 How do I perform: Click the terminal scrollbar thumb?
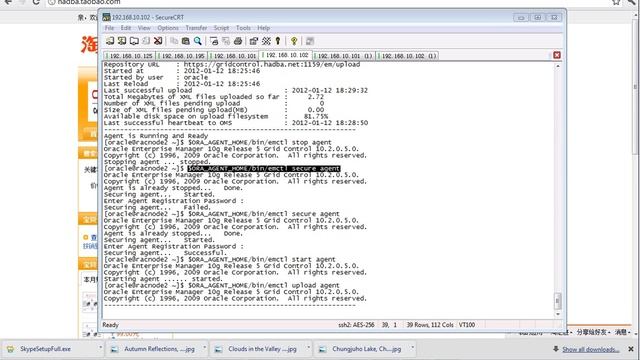point(558,301)
